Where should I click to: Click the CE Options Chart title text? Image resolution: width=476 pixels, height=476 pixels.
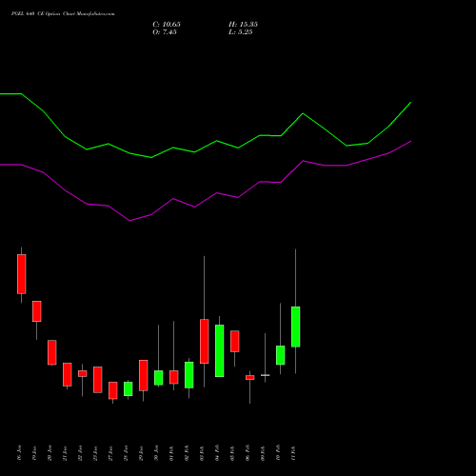63,14
